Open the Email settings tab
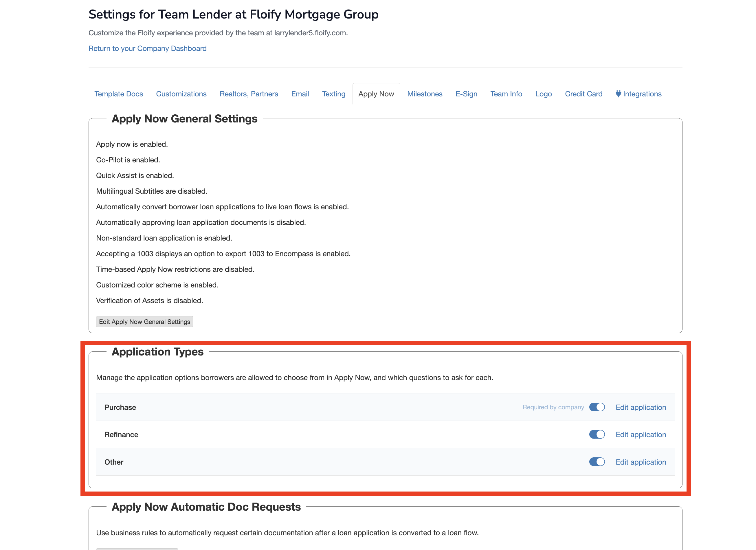756x550 pixels. (300, 94)
